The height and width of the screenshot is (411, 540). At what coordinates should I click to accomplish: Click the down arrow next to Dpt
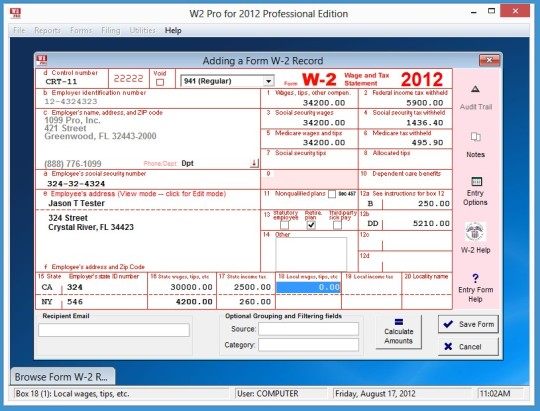pyautogui.click(x=254, y=163)
